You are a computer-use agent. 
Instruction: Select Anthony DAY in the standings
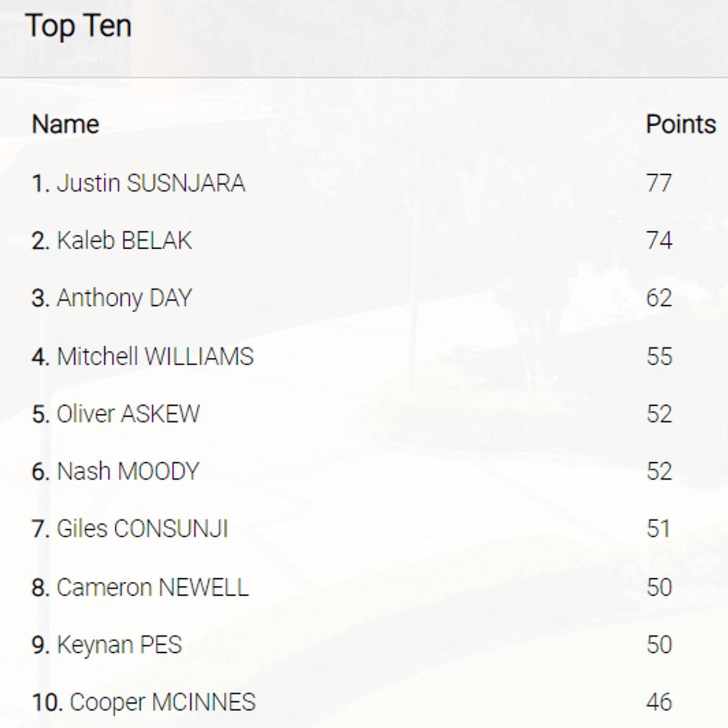[x=124, y=298]
